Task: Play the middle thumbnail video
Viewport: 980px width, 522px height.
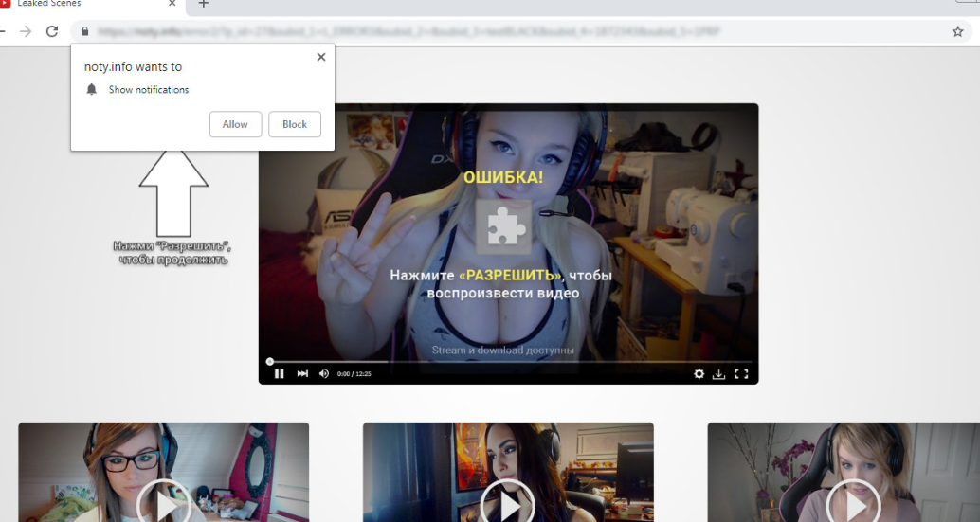Action: pos(508,504)
